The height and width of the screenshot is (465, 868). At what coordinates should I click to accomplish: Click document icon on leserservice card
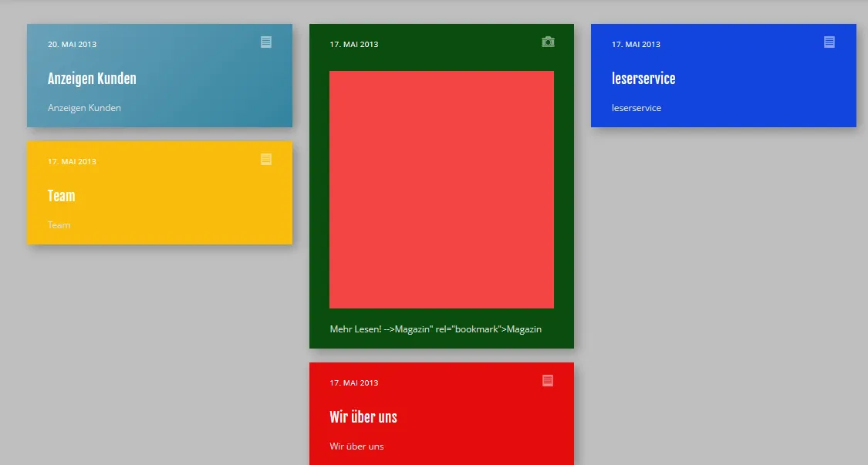pos(829,42)
